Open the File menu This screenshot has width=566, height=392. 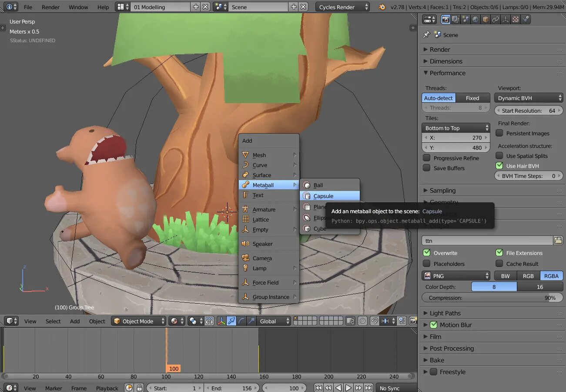pos(28,7)
